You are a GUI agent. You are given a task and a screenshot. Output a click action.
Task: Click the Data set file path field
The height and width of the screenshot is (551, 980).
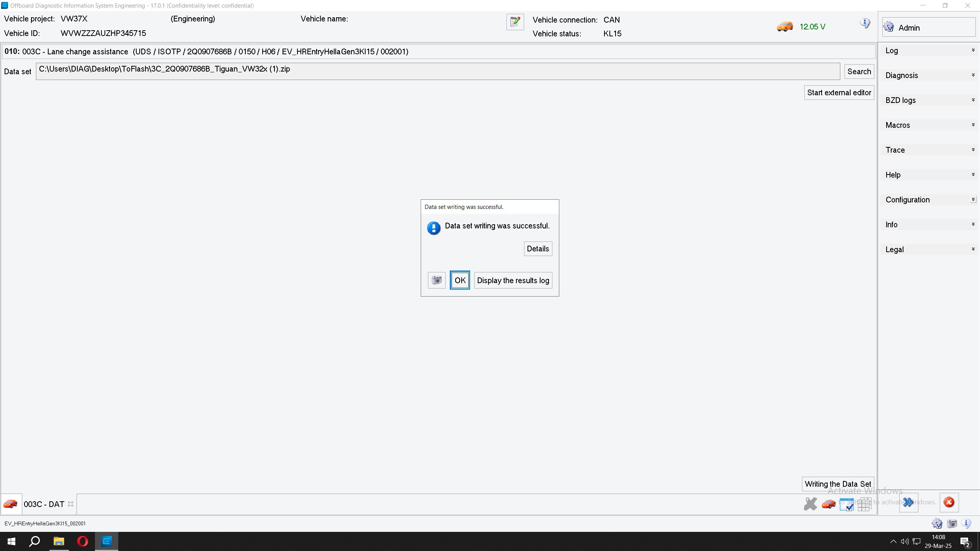[438, 71]
